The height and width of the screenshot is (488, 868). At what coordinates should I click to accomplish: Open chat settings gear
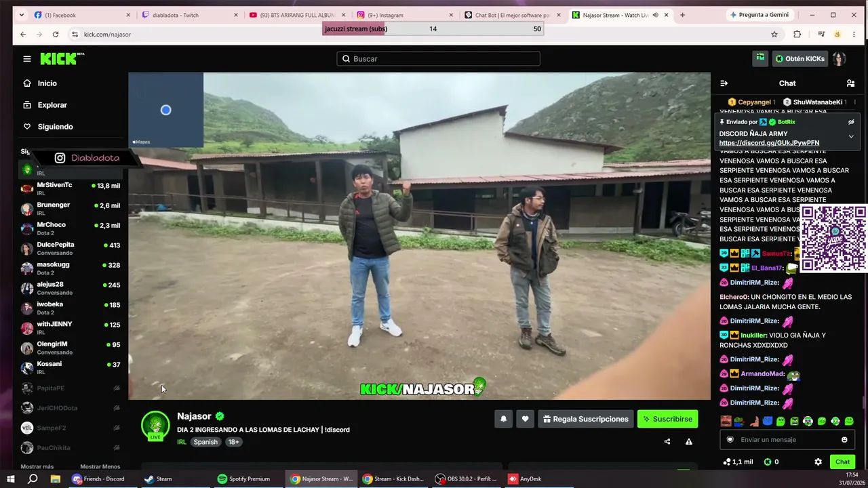818,462
